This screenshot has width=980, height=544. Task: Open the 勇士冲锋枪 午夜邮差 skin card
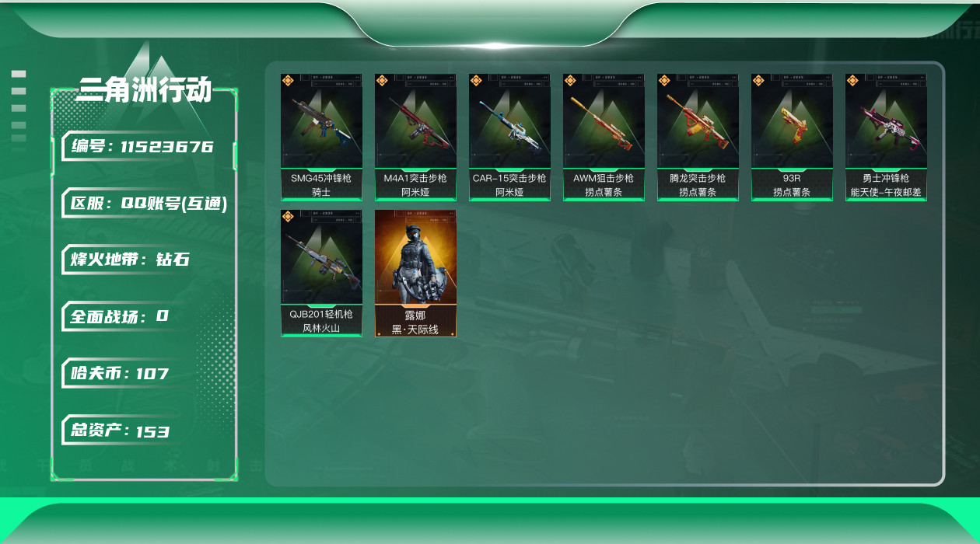(886, 138)
